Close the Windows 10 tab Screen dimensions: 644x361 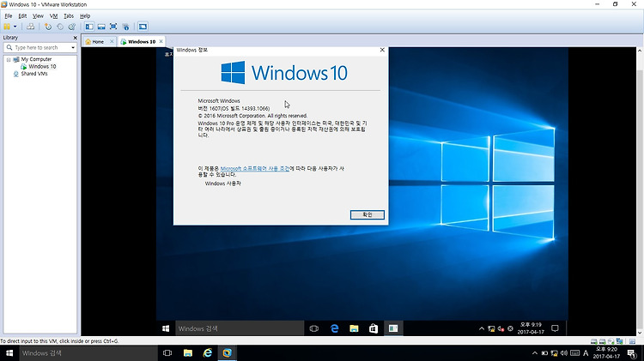pyautogui.click(x=161, y=41)
